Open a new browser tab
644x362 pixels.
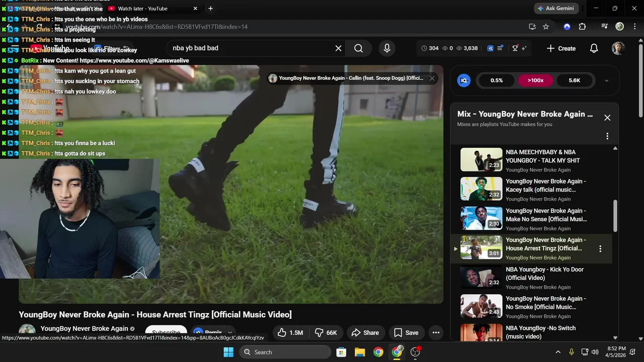[210, 9]
